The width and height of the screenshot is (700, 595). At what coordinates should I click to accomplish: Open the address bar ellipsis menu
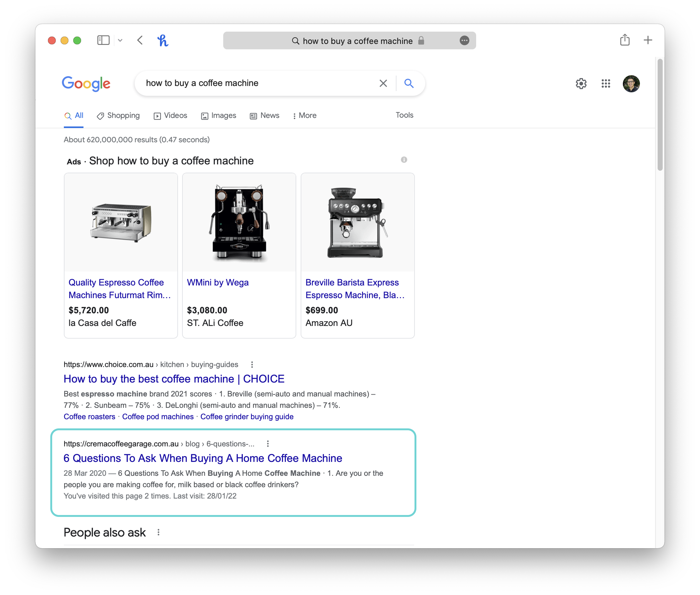coord(464,40)
